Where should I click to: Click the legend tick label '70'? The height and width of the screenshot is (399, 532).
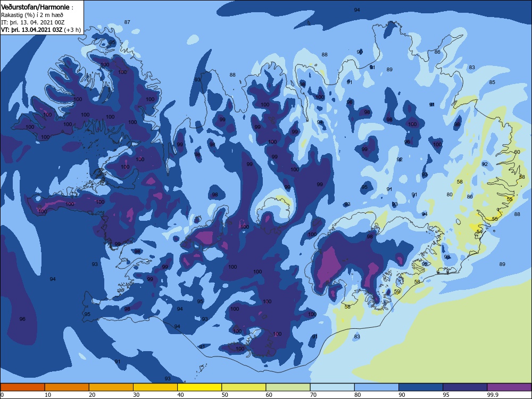(313, 395)
